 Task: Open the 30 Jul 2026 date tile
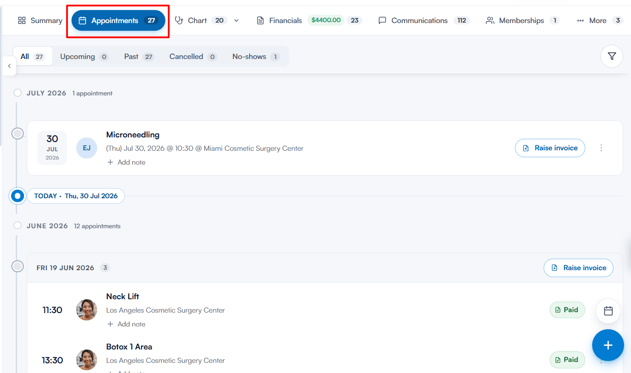52,148
